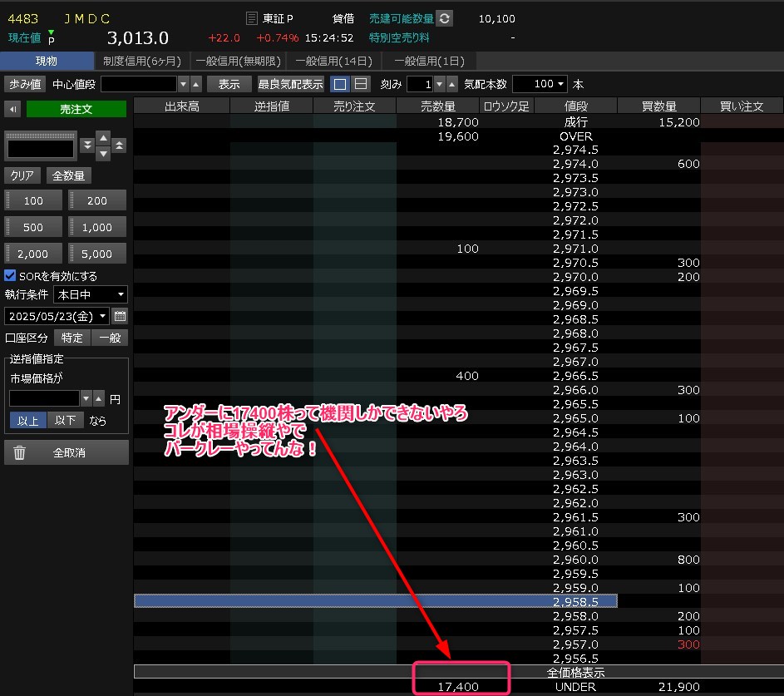Image resolution: width=784 pixels, height=696 pixels.
Task: Click the price double up arrow
Action: point(119,145)
